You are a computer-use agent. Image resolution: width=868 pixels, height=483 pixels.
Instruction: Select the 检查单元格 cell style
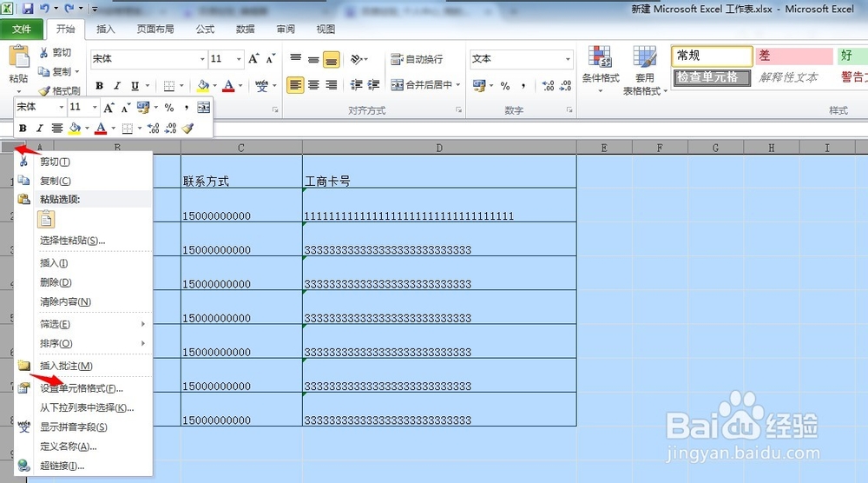pos(712,77)
